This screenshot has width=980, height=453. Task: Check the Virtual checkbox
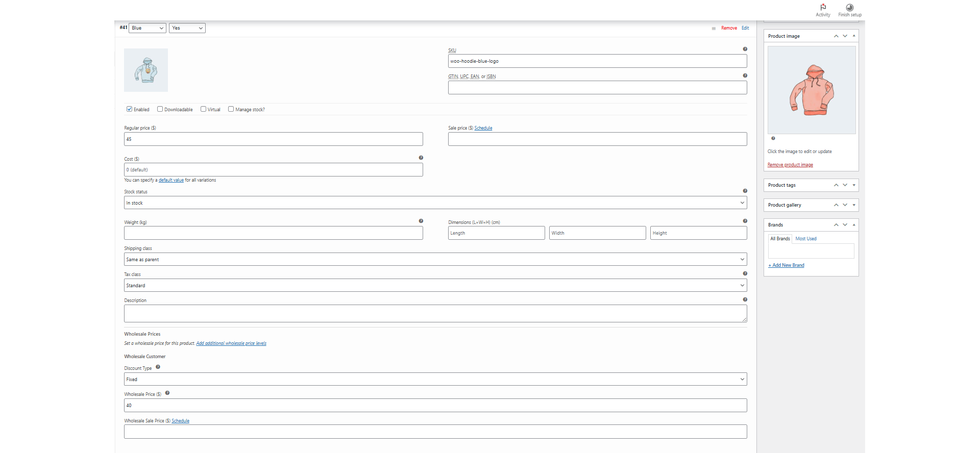click(x=204, y=109)
